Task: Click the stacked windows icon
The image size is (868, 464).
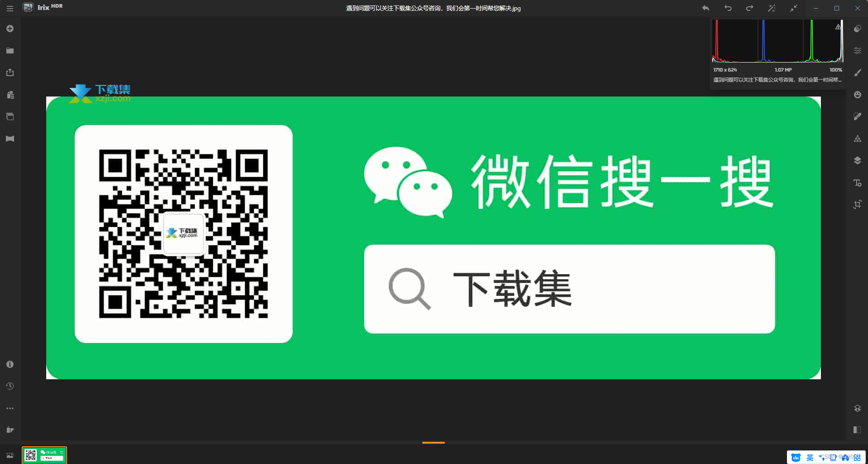Action: coord(10,116)
